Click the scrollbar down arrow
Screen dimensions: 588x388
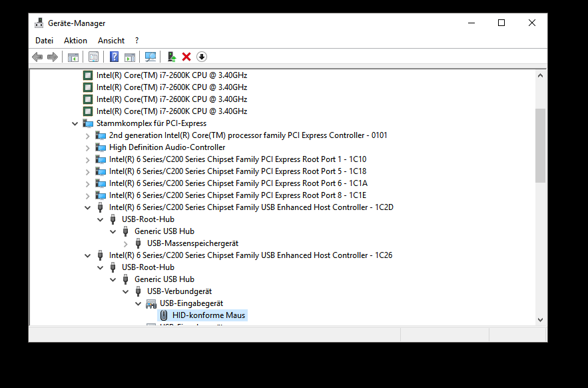tap(540, 320)
